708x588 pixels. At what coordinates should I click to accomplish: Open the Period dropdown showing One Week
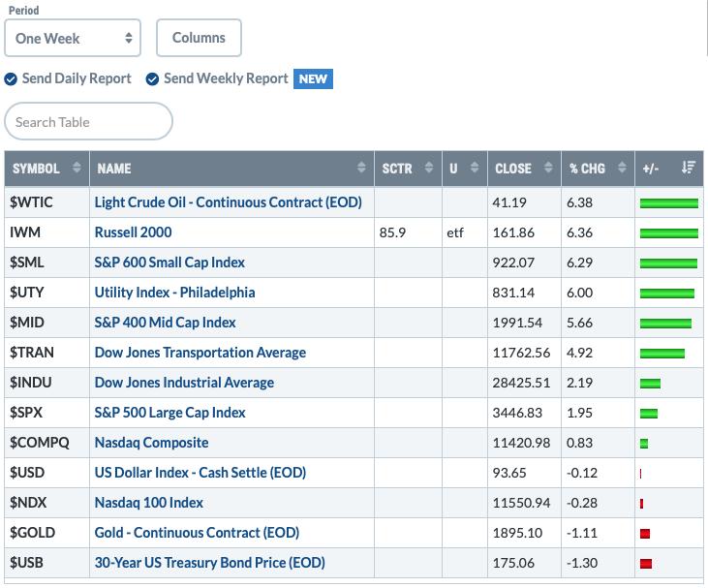[x=73, y=38]
